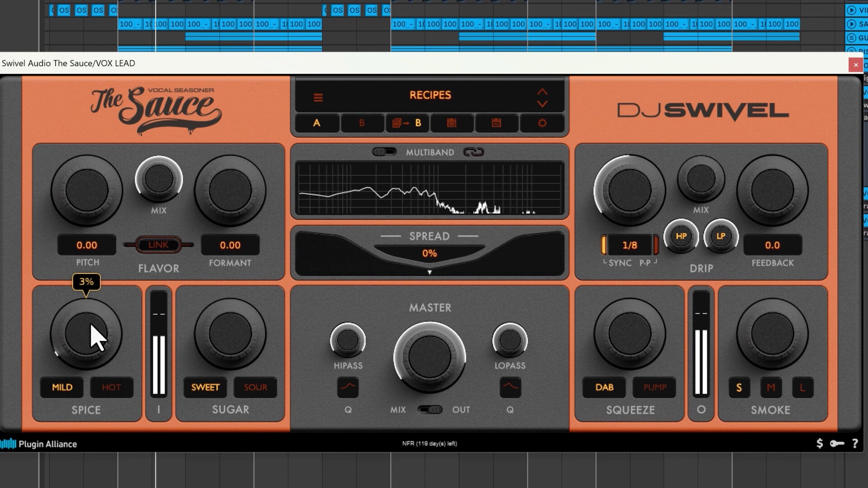
Task: Click the Flavor Formant knob
Action: point(230,190)
